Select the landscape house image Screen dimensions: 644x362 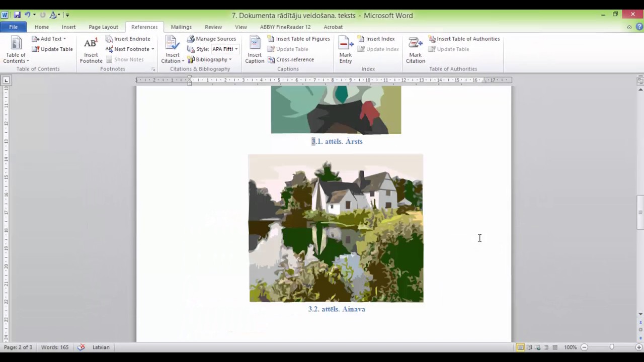(x=336, y=228)
